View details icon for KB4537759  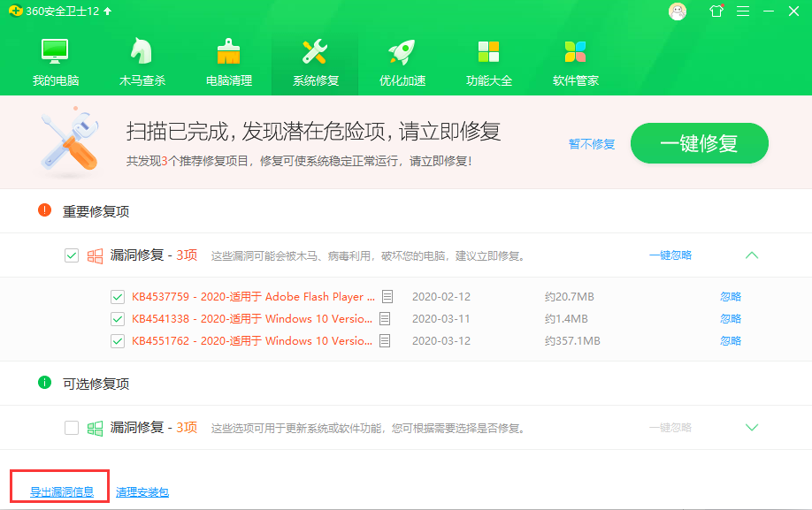pyautogui.click(x=387, y=296)
